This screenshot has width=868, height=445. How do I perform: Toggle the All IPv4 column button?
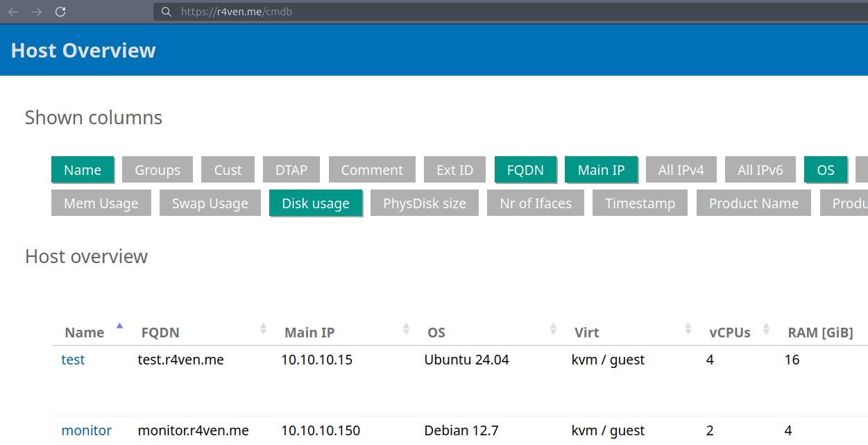[x=681, y=170]
